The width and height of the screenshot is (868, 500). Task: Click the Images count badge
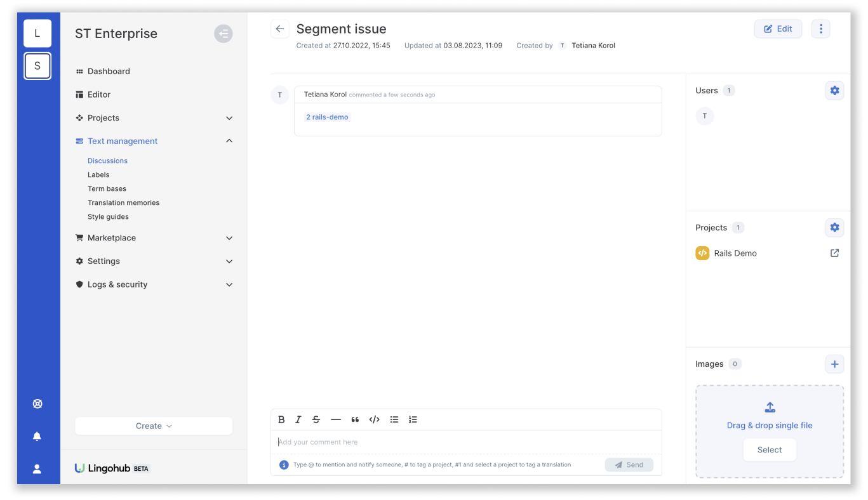click(735, 364)
